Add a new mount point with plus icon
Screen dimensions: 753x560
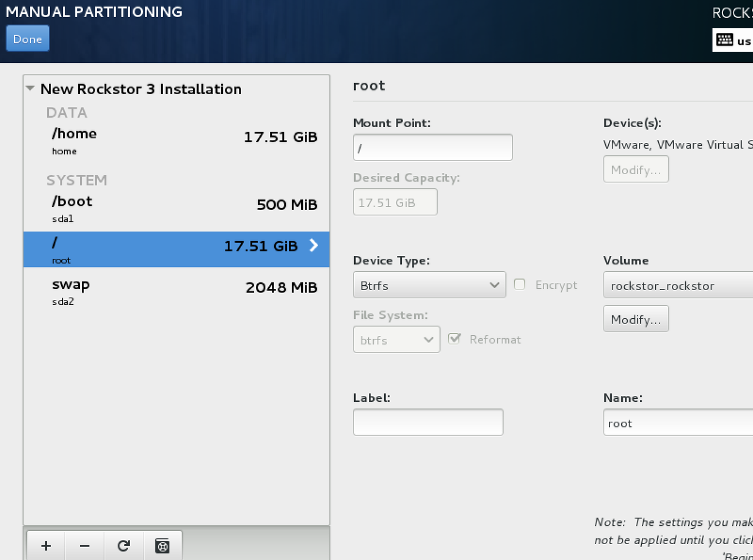coord(46,546)
